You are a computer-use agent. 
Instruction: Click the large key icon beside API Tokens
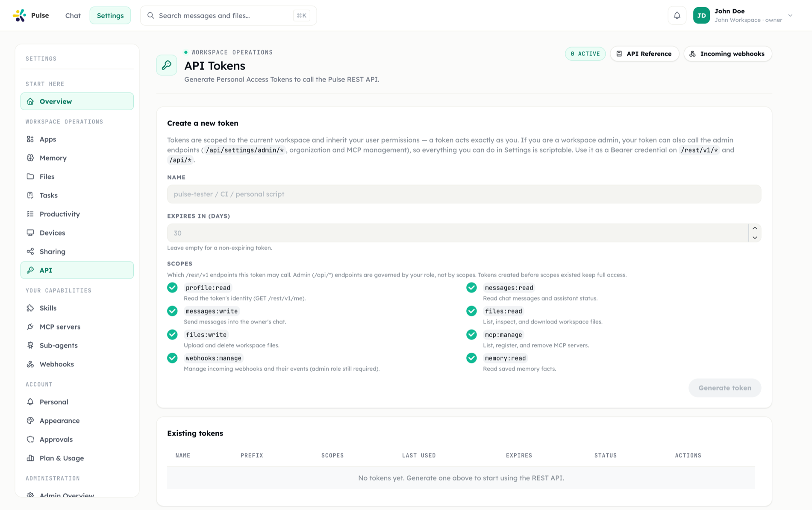[x=167, y=65]
